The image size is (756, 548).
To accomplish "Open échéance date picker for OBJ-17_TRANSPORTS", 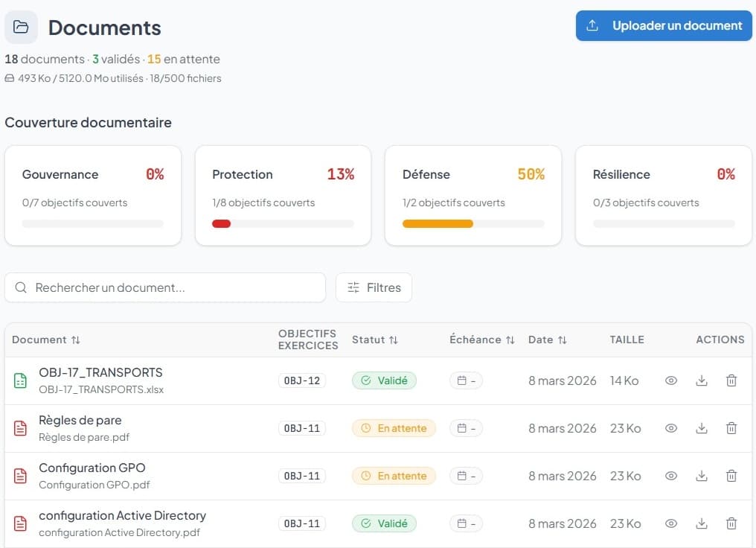I will coord(467,380).
